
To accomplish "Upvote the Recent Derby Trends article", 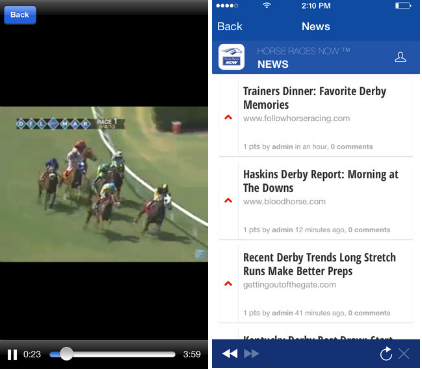I will click(228, 284).
